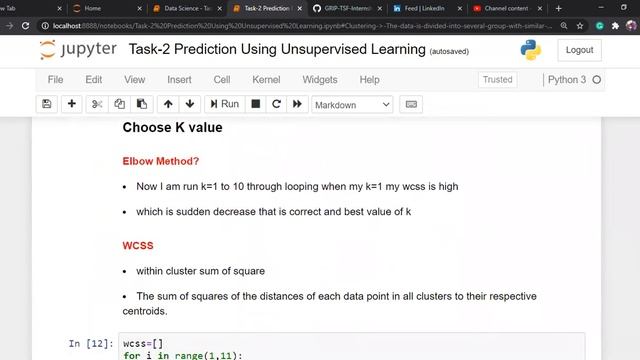Viewport: 640px width, 360px height.
Task: Open the Edit menu
Action: [x=93, y=80]
